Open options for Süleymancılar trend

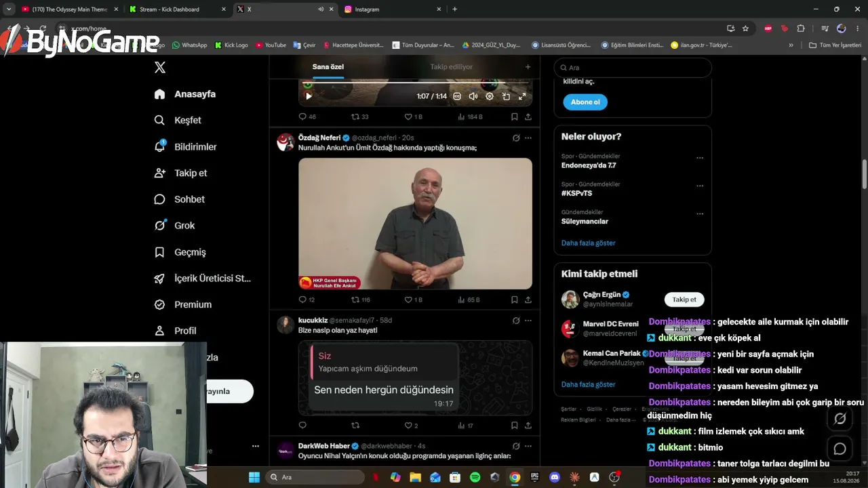700,214
